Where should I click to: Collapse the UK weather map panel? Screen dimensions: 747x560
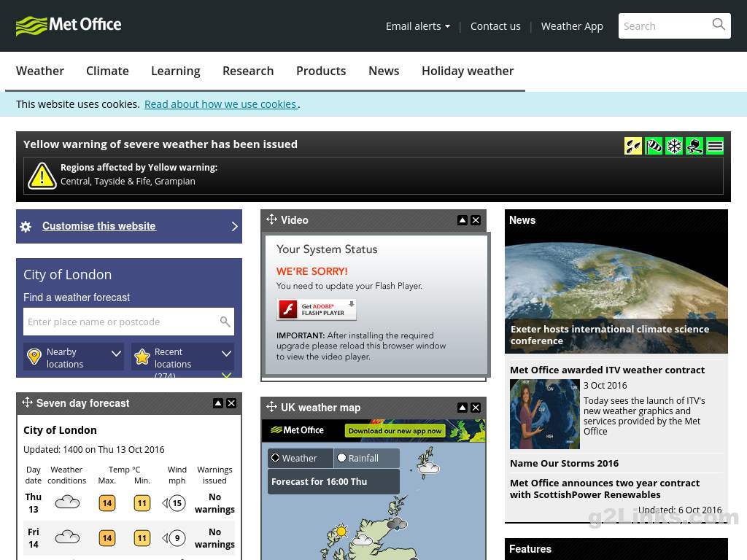(x=462, y=408)
